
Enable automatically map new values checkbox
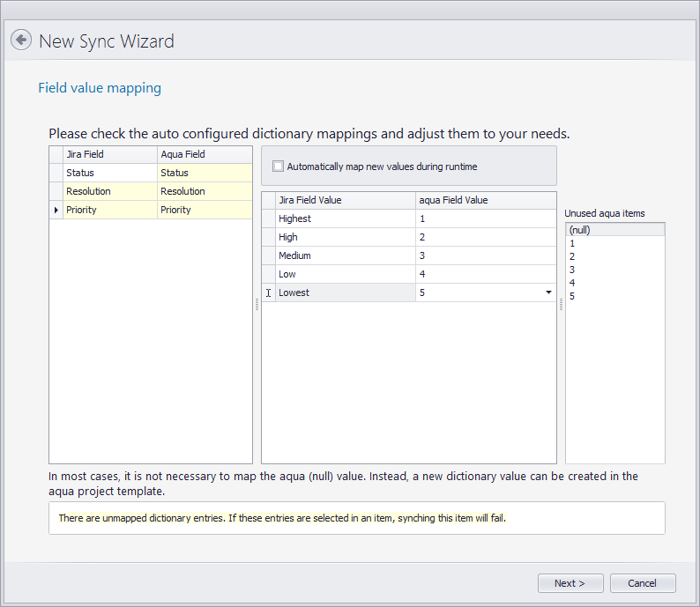click(279, 167)
